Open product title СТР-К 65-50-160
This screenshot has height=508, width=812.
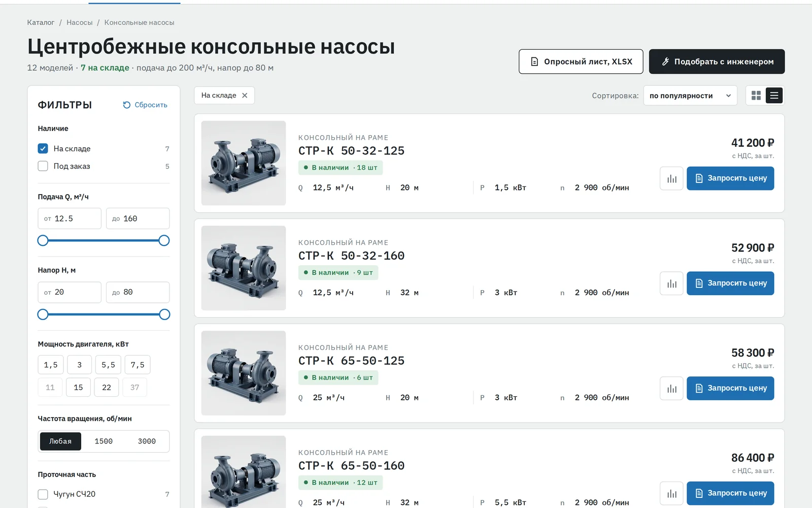point(351,466)
